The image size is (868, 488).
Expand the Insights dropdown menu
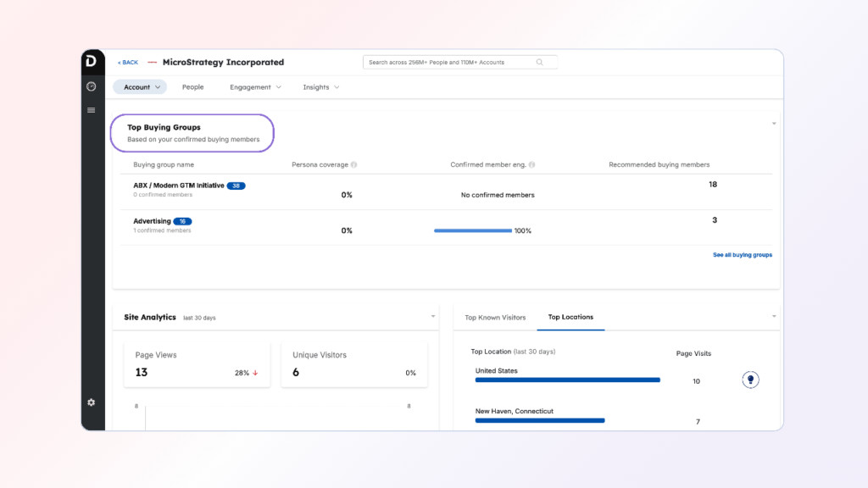click(x=321, y=87)
